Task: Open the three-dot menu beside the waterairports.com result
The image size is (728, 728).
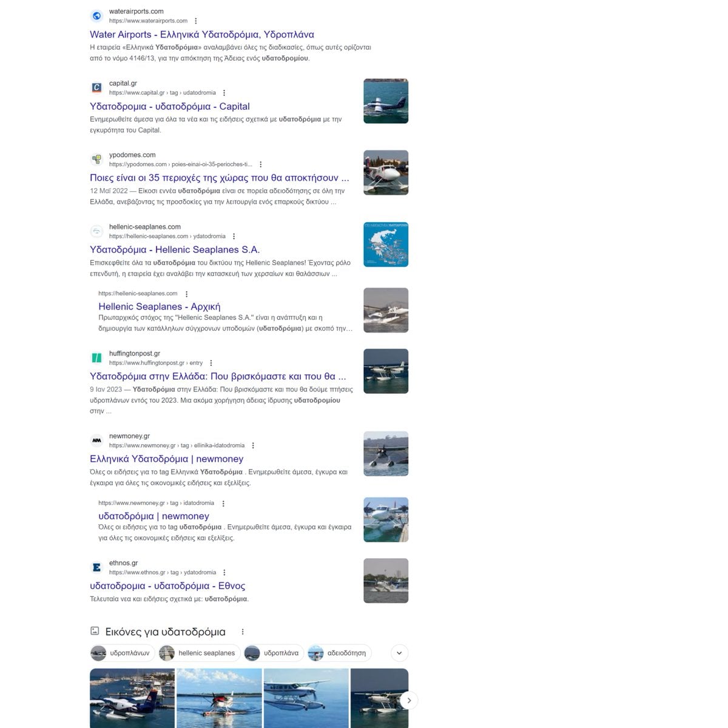Action: click(x=195, y=21)
